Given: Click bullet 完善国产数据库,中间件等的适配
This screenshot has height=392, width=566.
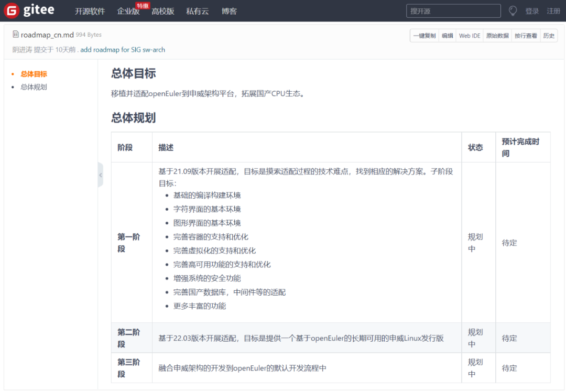Looking at the screenshot, I should tap(230, 292).
